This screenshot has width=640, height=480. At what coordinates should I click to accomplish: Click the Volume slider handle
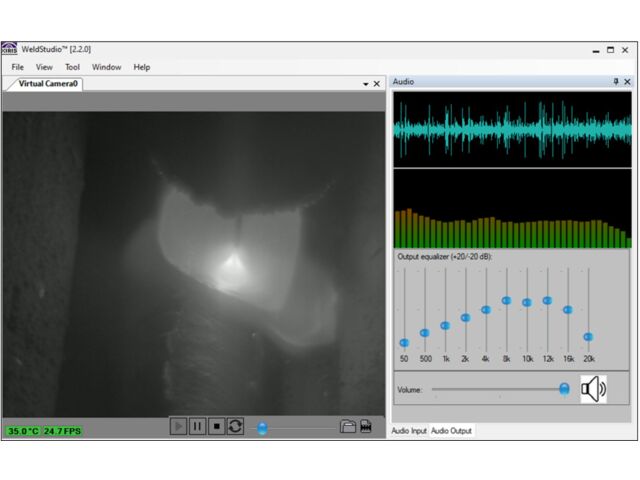[564, 388]
